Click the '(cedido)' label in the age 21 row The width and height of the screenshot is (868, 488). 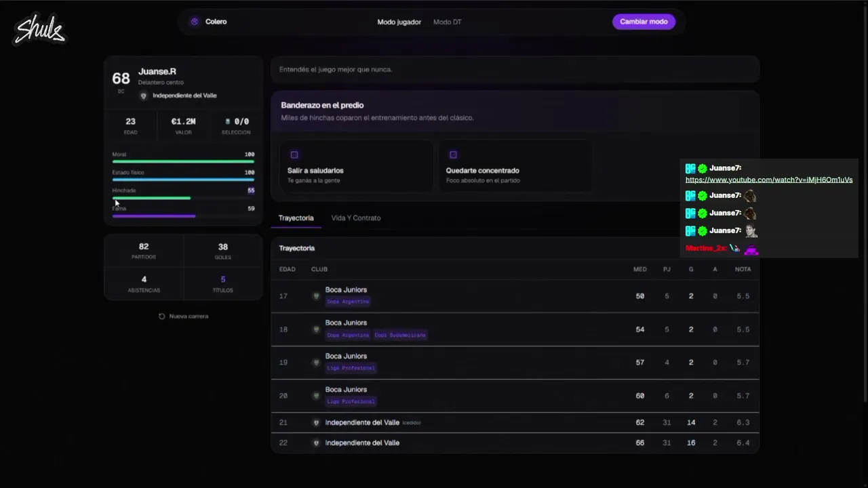(x=412, y=423)
